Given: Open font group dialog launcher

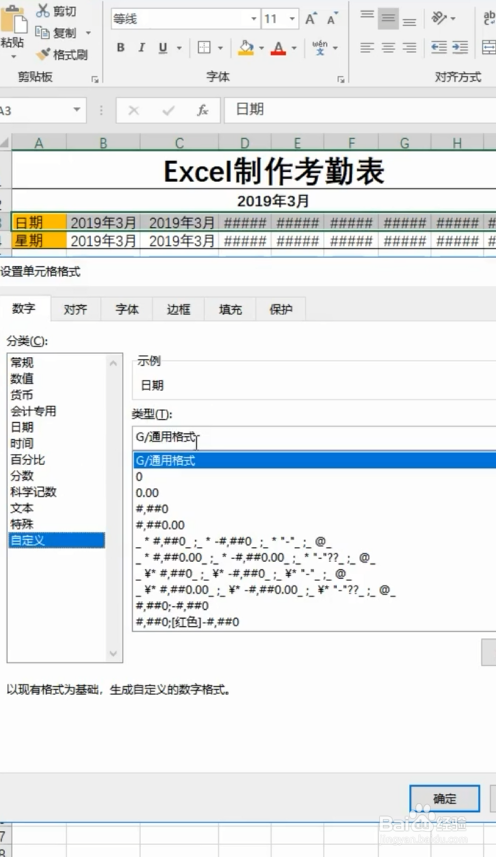Looking at the screenshot, I should tap(341, 80).
